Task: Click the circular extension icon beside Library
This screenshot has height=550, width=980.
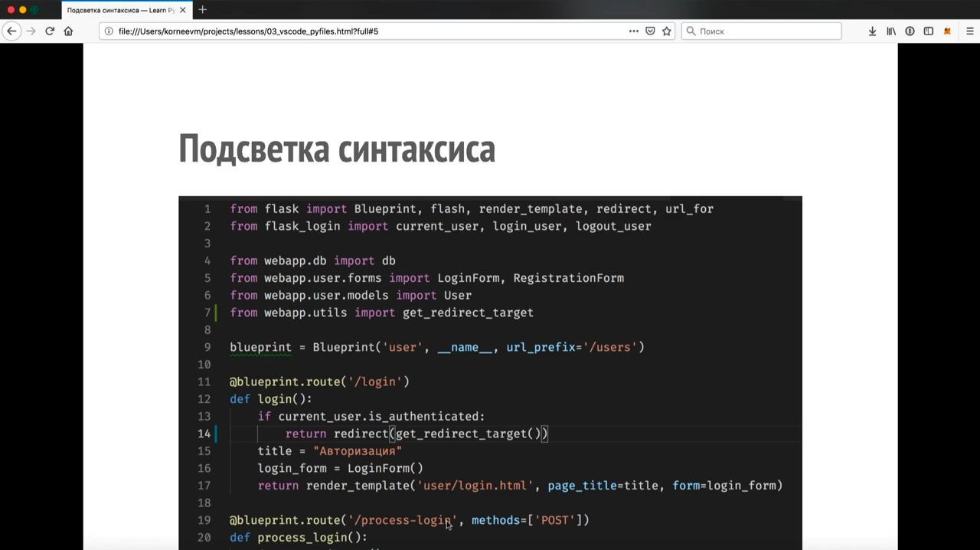Action: (x=910, y=31)
